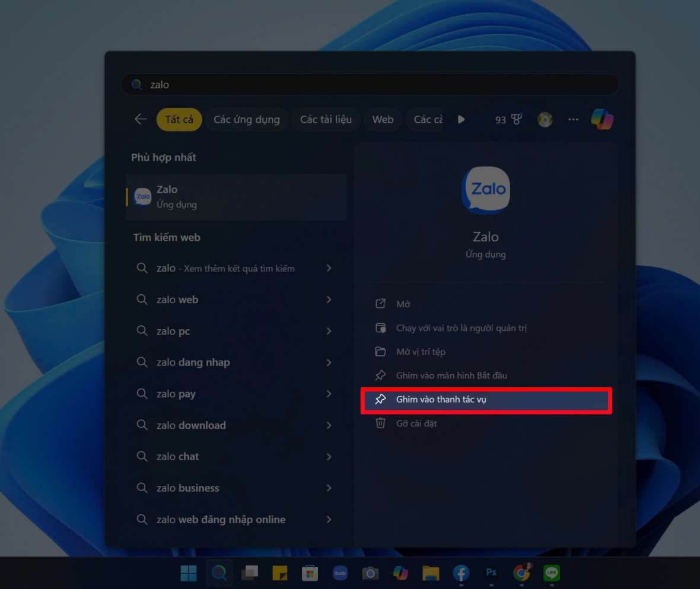Open Camera app from taskbar
This screenshot has width=700, height=589.
(370, 573)
